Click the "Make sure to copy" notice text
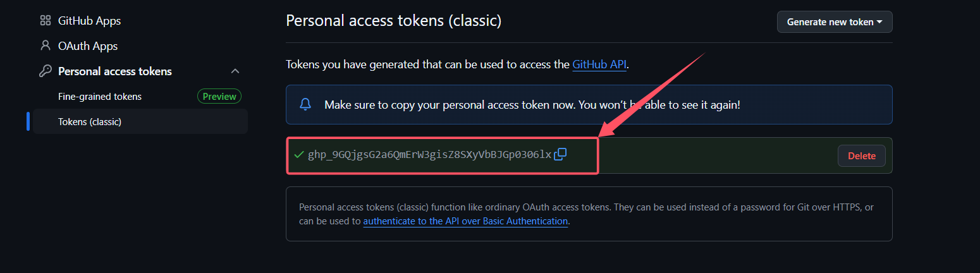Image resolution: width=980 pixels, height=273 pixels. [532, 104]
